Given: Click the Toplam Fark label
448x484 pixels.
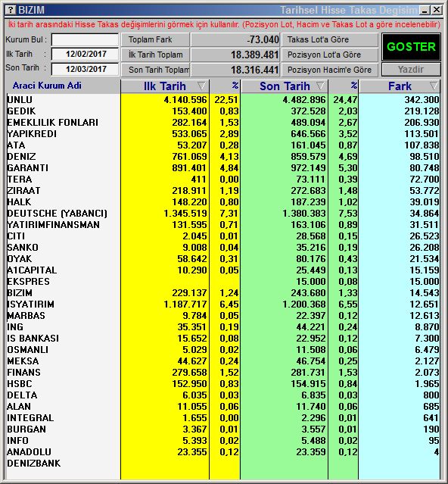Looking at the screenshot, I should (150, 39).
